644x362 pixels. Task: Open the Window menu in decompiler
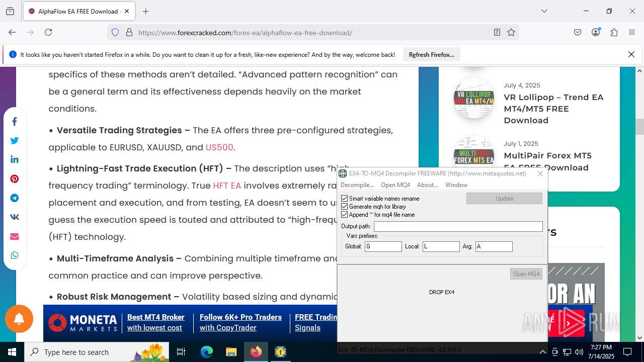coord(456,185)
